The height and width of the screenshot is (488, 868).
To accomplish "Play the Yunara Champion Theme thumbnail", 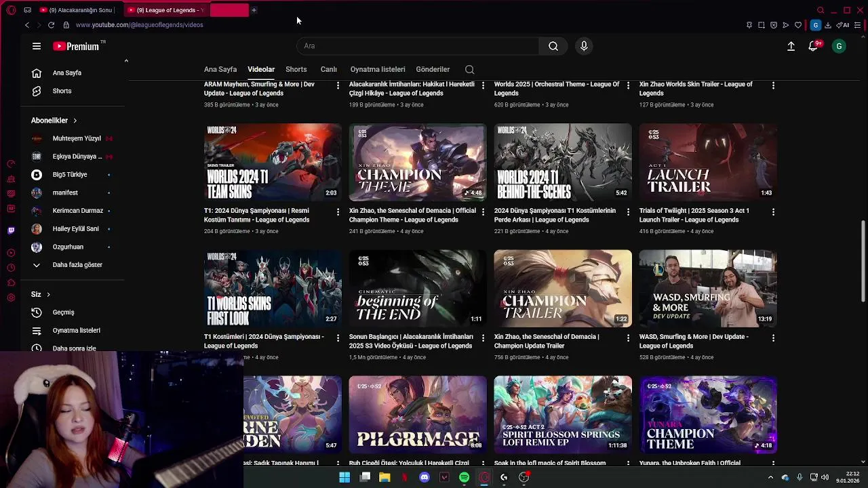I will pos(708,414).
